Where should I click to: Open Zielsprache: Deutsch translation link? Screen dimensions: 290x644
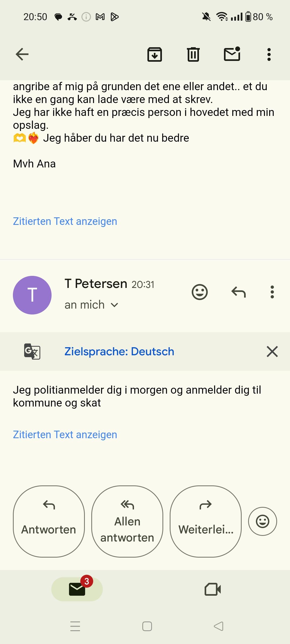click(x=119, y=352)
